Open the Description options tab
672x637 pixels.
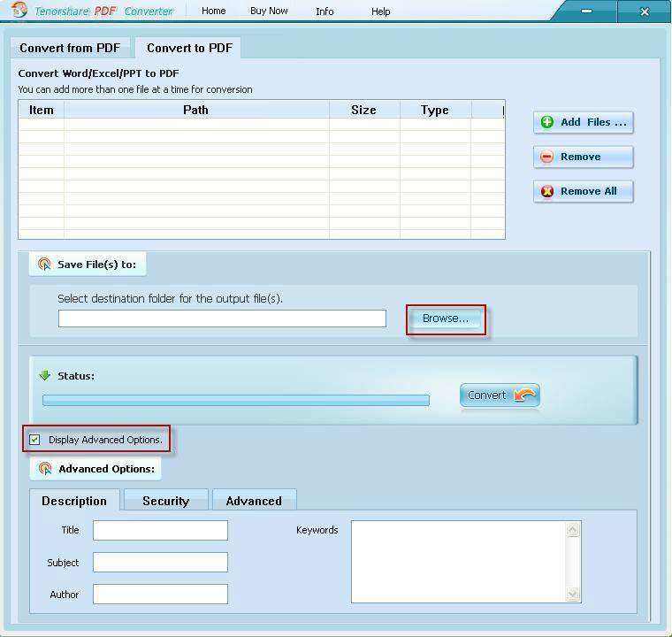pos(74,501)
